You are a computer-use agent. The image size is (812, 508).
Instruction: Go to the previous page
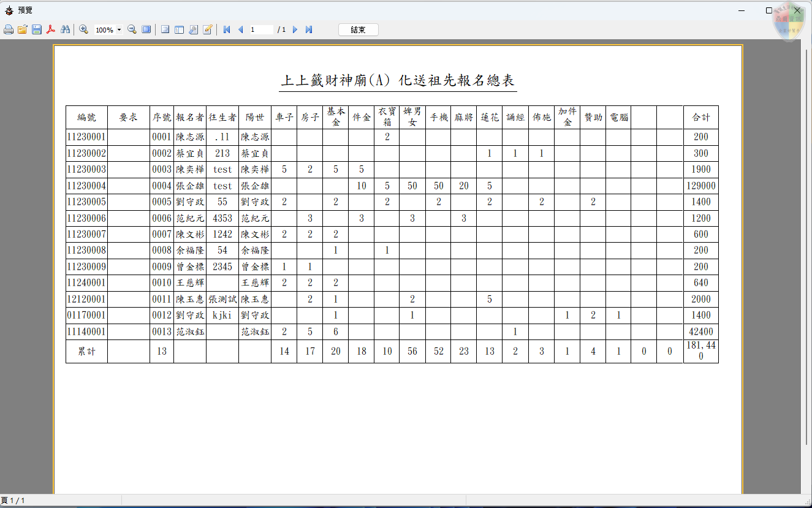pos(240,29)
